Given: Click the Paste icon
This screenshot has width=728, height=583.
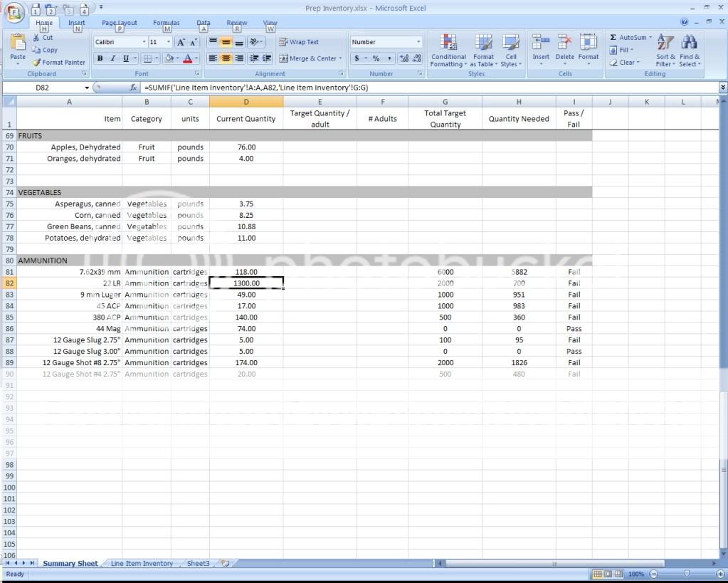Looking at the screenshot, I should click(x=18, y=43).
